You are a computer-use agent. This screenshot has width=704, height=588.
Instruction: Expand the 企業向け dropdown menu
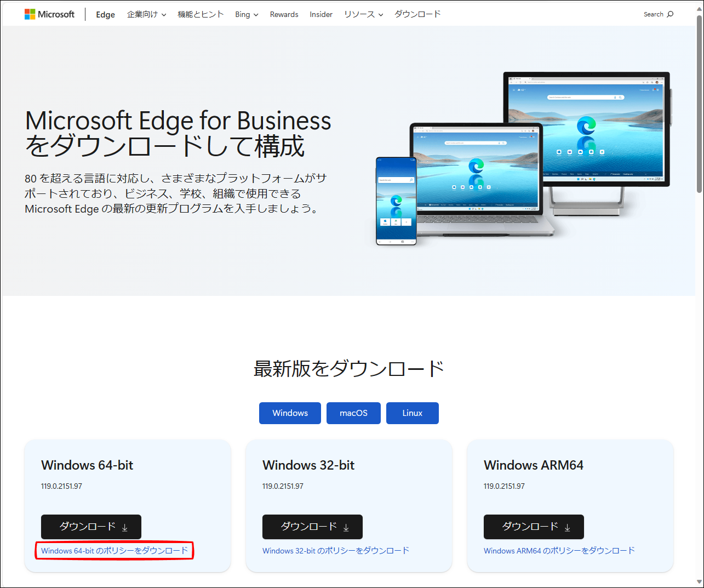click(146, 14)
